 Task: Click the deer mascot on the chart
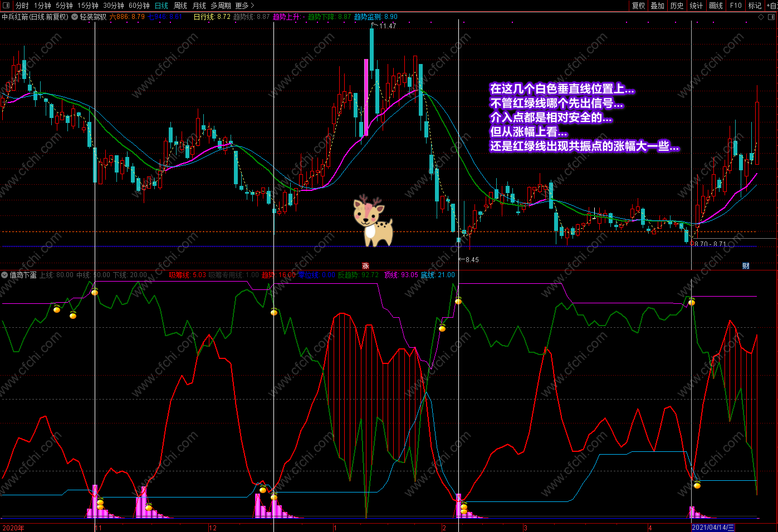tap(373, 221)
